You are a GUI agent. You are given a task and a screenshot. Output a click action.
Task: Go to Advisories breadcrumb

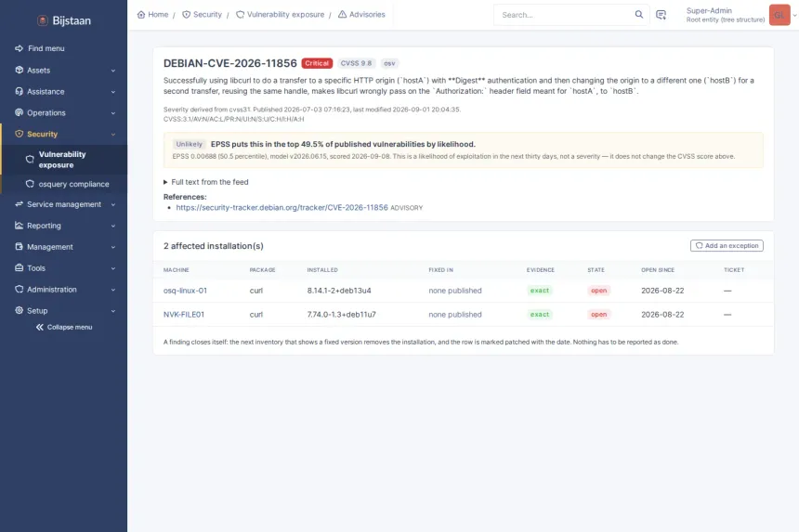[x=367, y=14]
